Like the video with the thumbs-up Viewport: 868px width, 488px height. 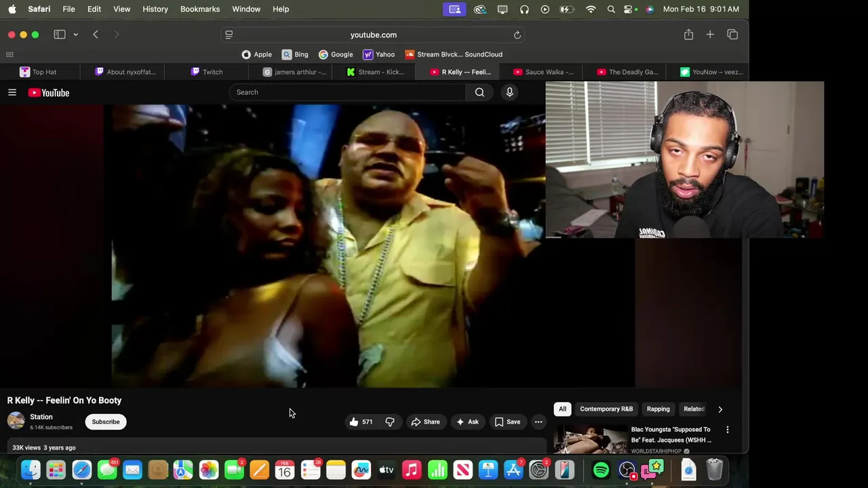[360, 422]
